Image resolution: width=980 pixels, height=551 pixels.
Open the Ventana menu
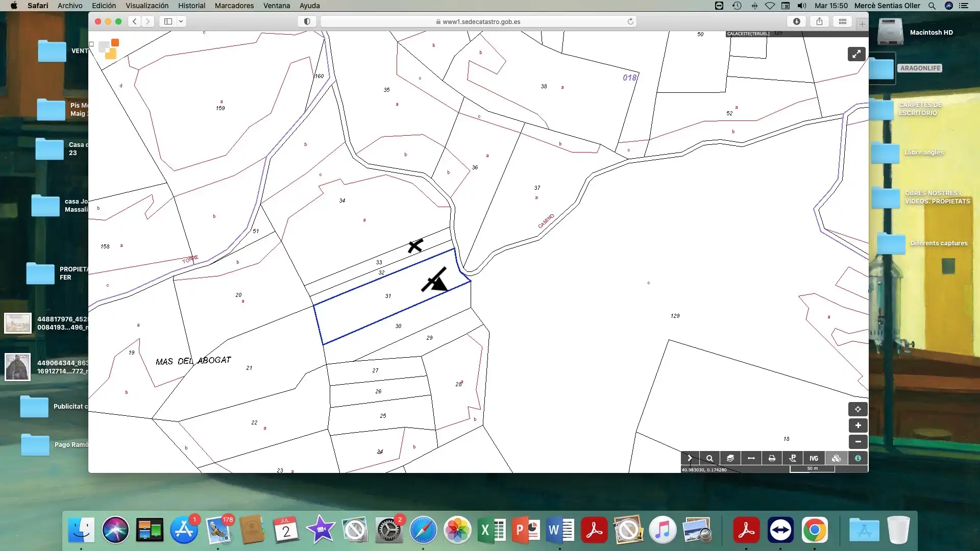[277, 6]
